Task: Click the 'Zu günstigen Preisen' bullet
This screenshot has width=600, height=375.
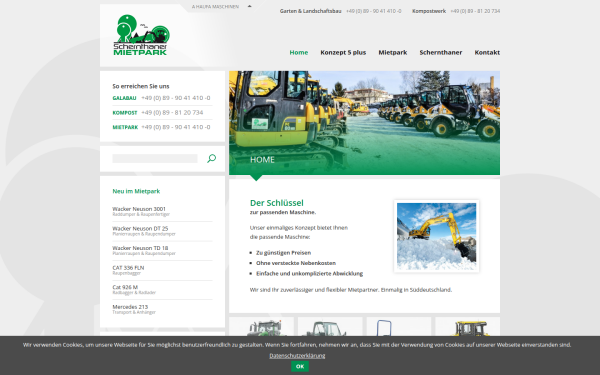Action: coord(284,253)
